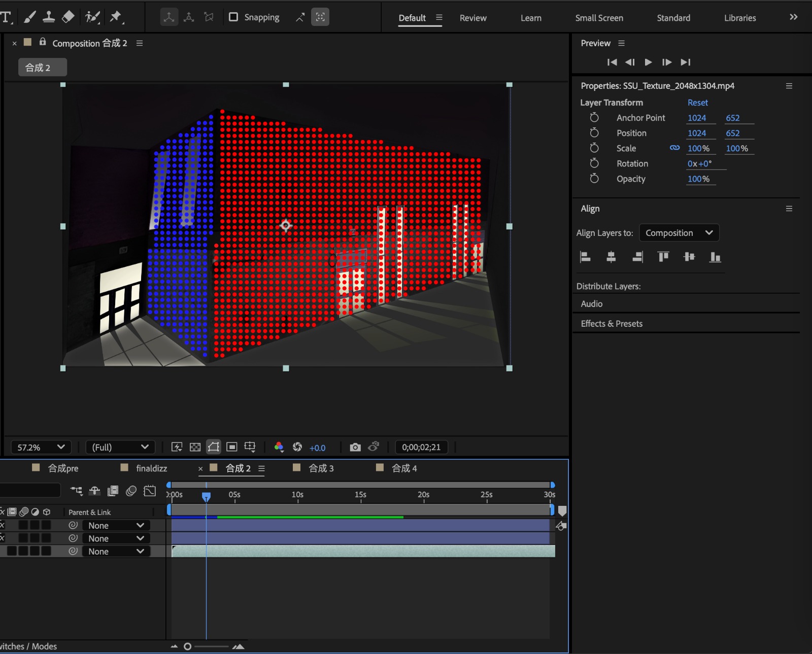Switch to the finaldizz timeline tab
The width and height of the screenshot is (812, 654).
pyautogui.click(x=151, y=468)
